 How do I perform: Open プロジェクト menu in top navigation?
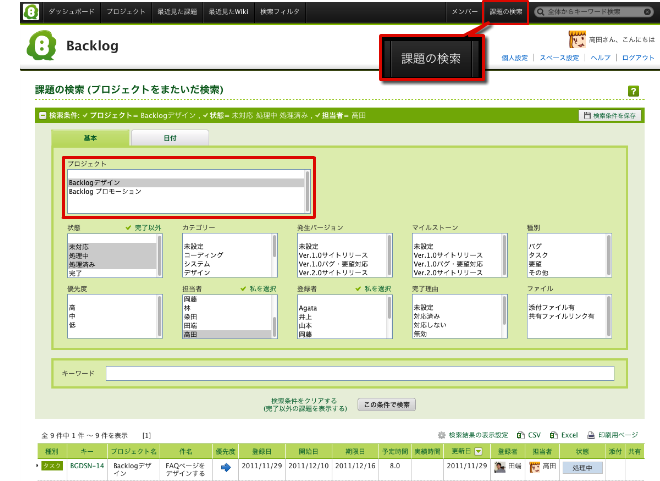pos(126,12)
